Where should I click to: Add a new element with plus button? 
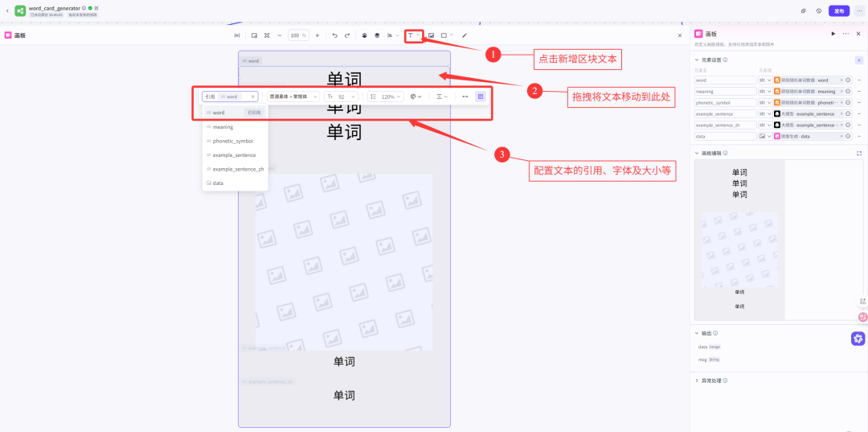pos(858,60)
